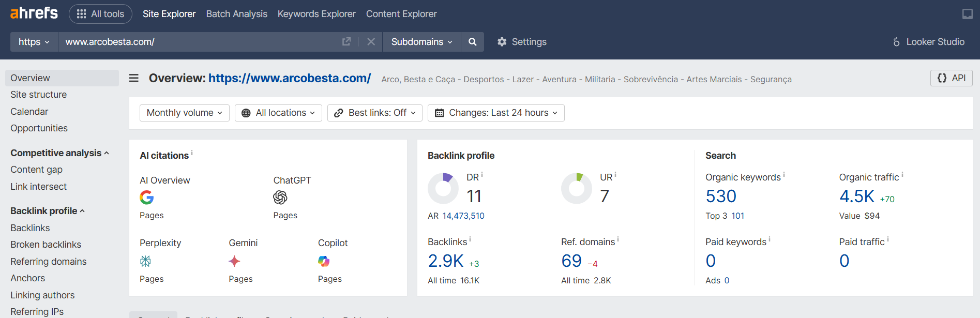
Task: Open Site Explorer tab
Action: tap(169, 14)
